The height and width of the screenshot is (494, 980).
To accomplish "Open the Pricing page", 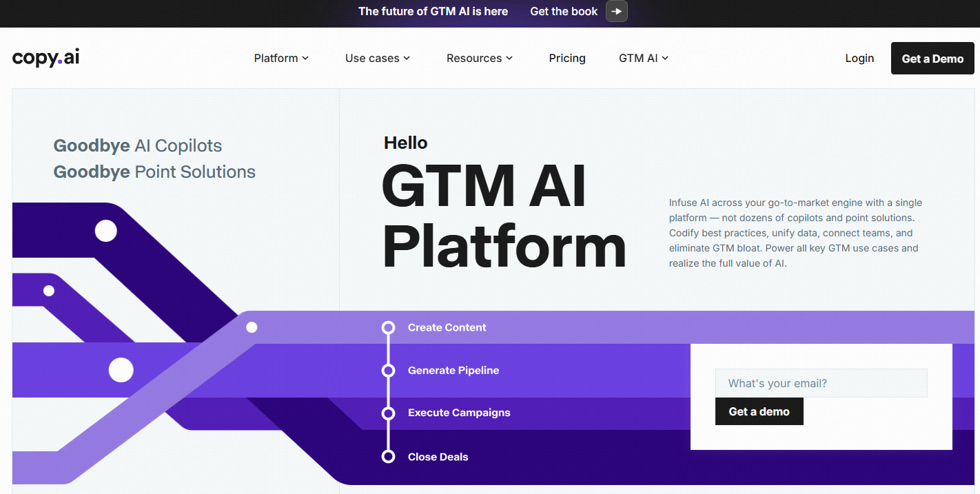I will coord(567,59).
